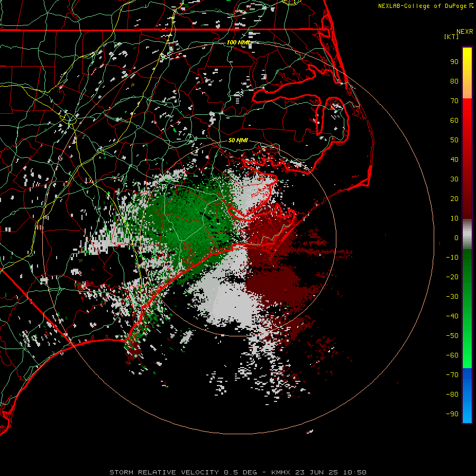Image resolution: width=476 pixels, height=476 pixels.
Task: Click the -70 value on the velocity scale
Action: [x=452, y=375]
